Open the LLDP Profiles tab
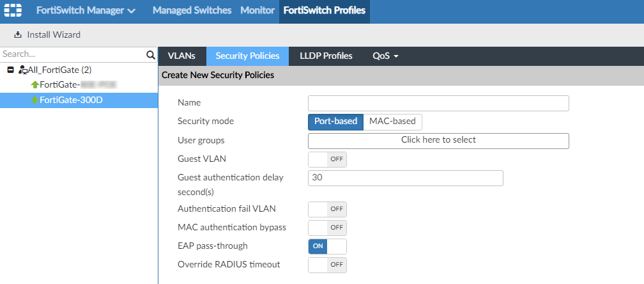 (326, 56)
